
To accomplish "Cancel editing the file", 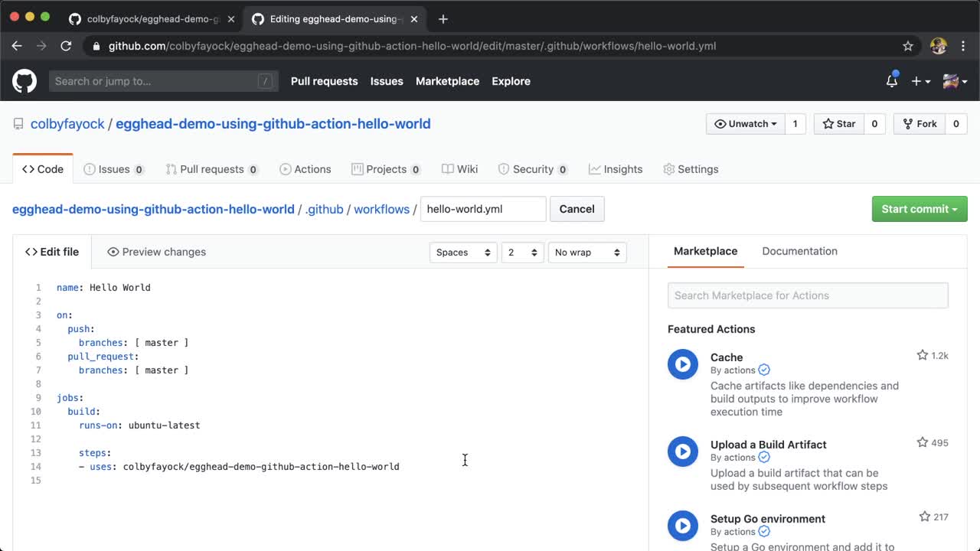I will (x=577, y=209).
